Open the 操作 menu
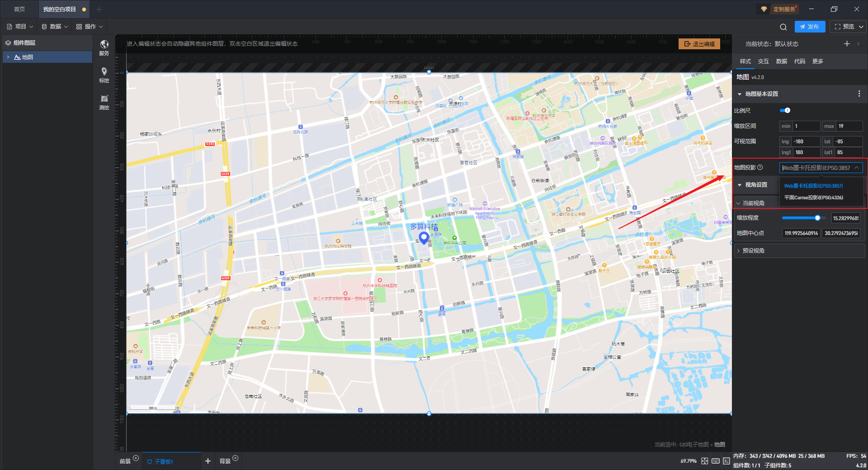 [x=90, y=27]
